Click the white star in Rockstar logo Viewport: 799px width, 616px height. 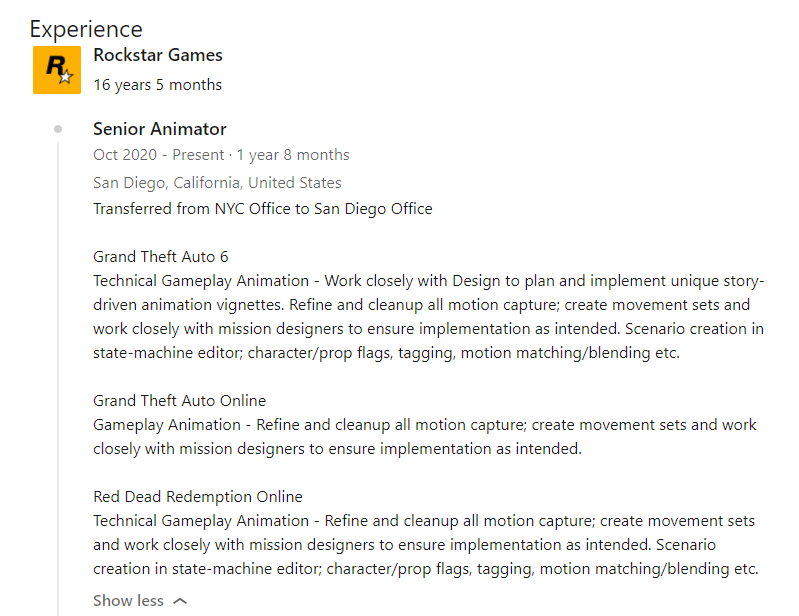tap(66, 76)
